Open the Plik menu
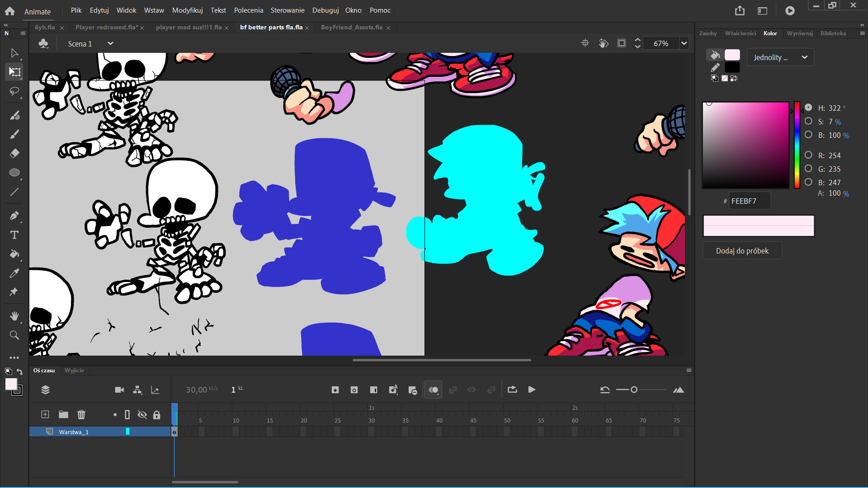Viewport: 868px width, 488px height. click(76, 10)
